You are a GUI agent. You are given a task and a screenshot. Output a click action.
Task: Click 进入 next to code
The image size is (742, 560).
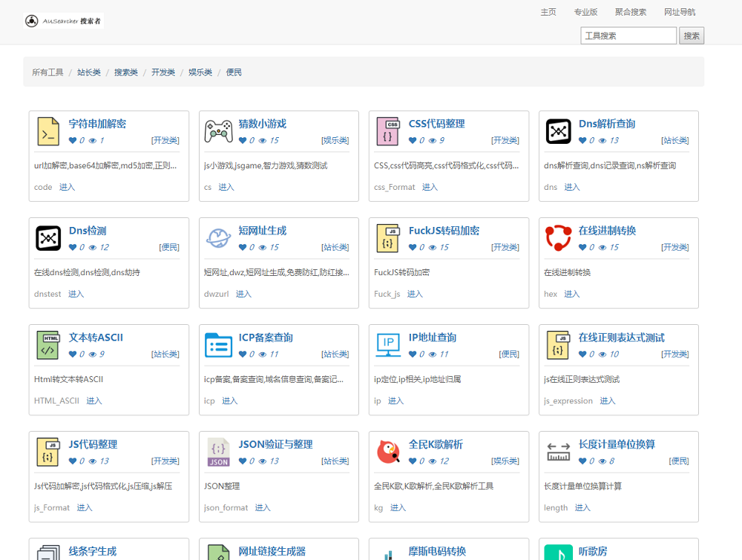pyautogui.click(x=68, y=188)
